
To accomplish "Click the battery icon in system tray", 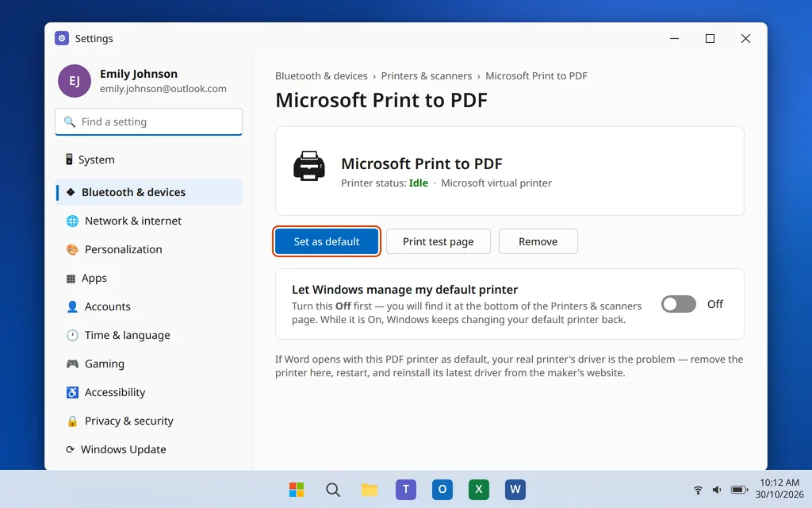I will (x=739, y=489).
